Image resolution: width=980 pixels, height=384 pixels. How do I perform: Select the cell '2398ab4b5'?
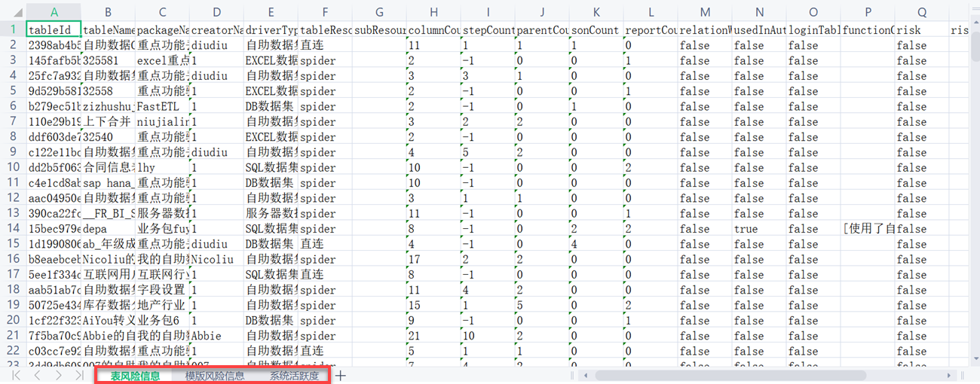(x=54, y=45)
